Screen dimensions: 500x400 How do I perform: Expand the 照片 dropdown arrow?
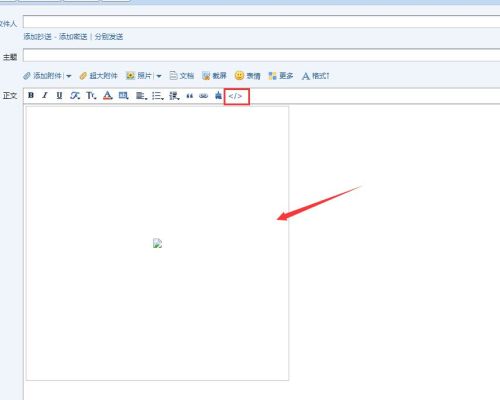(159, 76)
